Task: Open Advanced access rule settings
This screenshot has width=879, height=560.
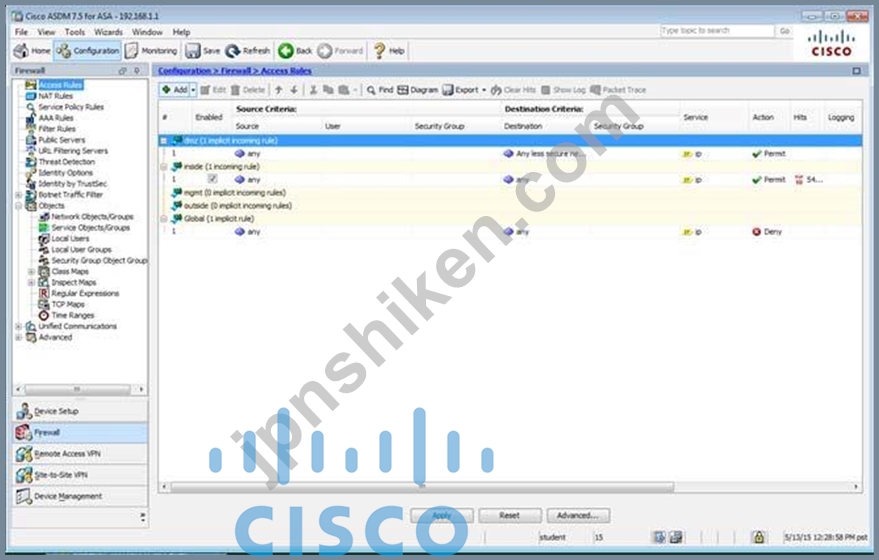Action: [578, 515]
